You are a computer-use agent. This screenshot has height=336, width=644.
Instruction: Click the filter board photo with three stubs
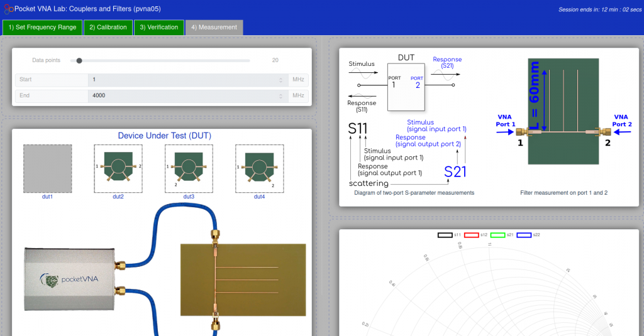point(243,280)
